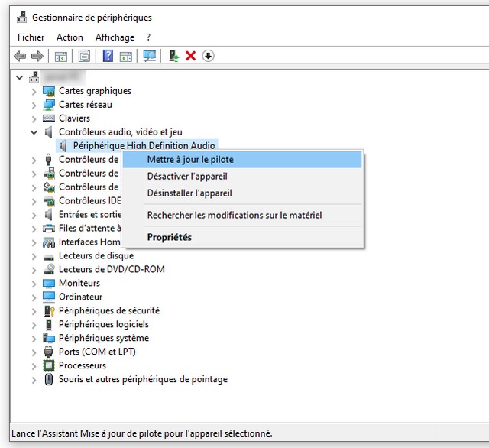Expand the Cartes graphiques category

click(34, 91)
